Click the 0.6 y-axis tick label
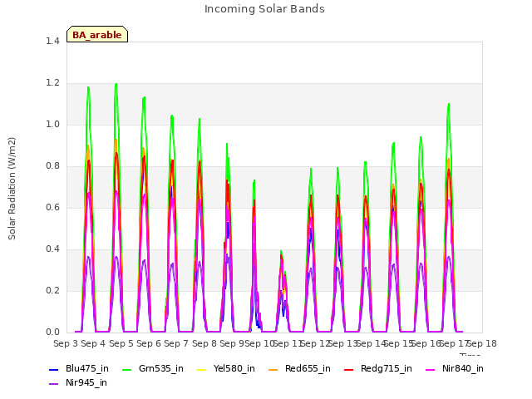The height and width of the screenshot is (399, 532). coord(52,207)
